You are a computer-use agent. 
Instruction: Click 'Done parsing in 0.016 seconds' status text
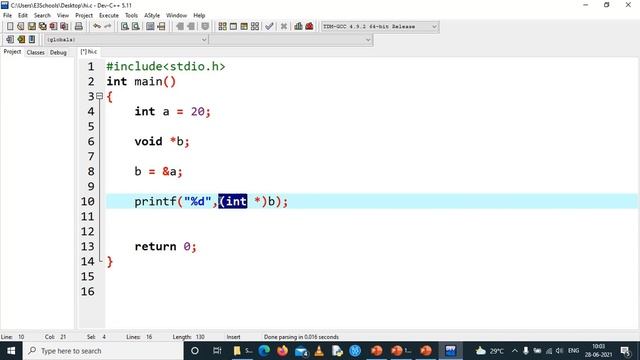coord(301,337)
